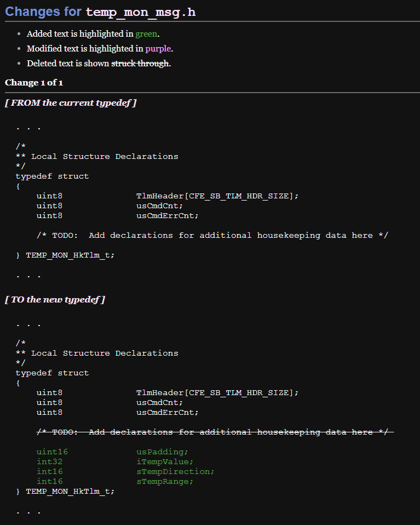Click the green "uint16" type keyword
The width and height of the screenshot is (420, 525).
point(52,452)
